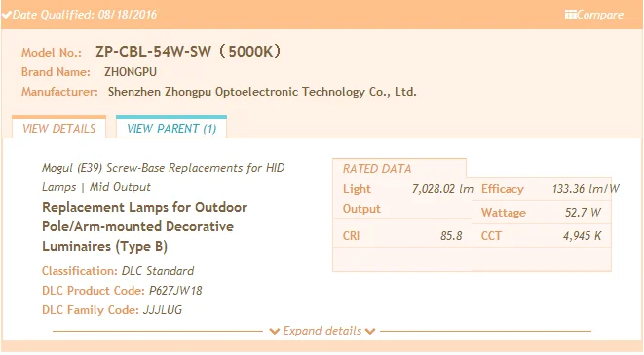
Task: Click the left chevron beside Expand details
Action: click(x=275, y=332)
